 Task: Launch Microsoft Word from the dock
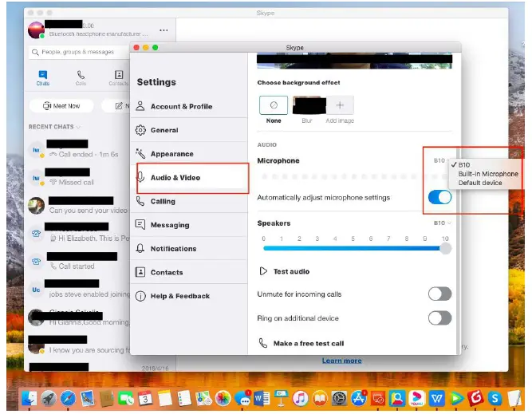[262, 398]
